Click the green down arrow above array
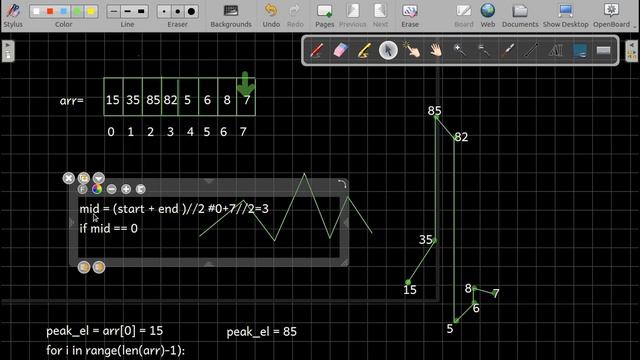640x360 pixels. point(246,84)
